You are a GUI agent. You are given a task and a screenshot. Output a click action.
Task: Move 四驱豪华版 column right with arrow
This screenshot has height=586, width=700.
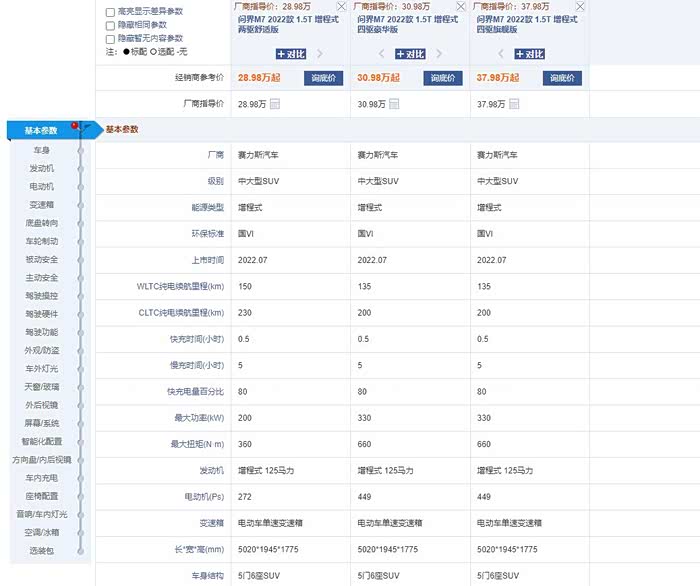coord(439,54)
